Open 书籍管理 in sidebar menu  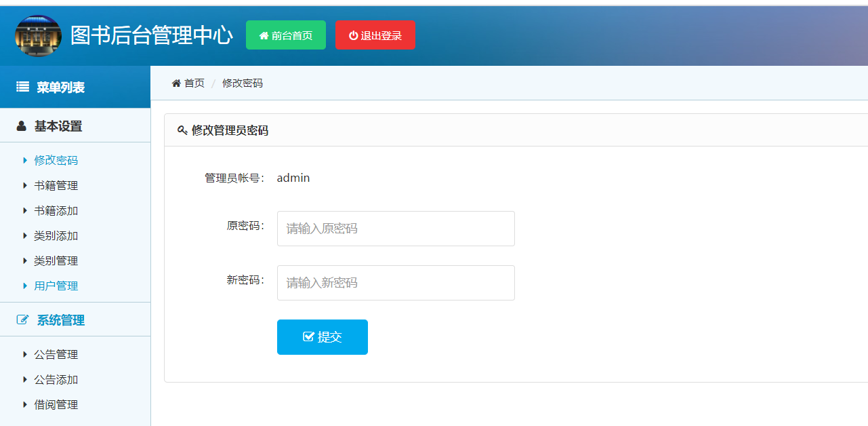click(56, 186)
